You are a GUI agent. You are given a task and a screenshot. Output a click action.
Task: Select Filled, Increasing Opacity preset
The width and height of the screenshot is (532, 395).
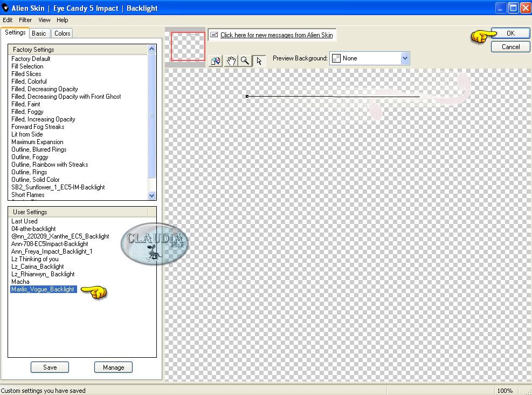[43, 119]
